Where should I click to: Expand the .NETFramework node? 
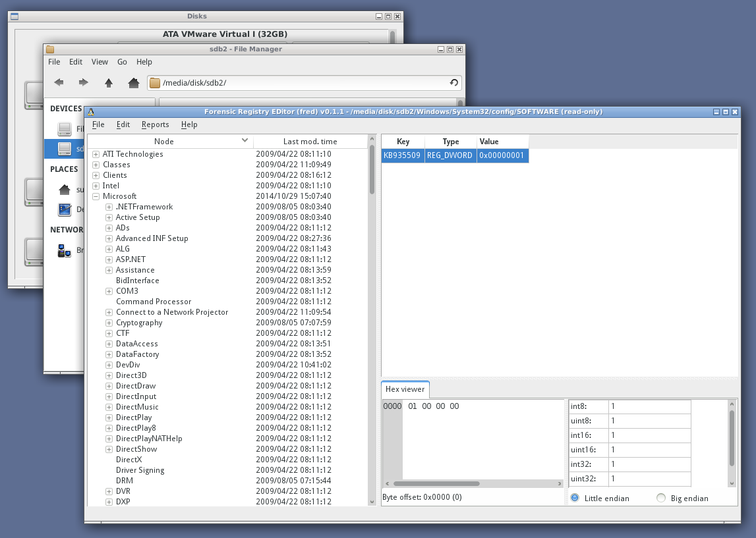pos(109,207)
